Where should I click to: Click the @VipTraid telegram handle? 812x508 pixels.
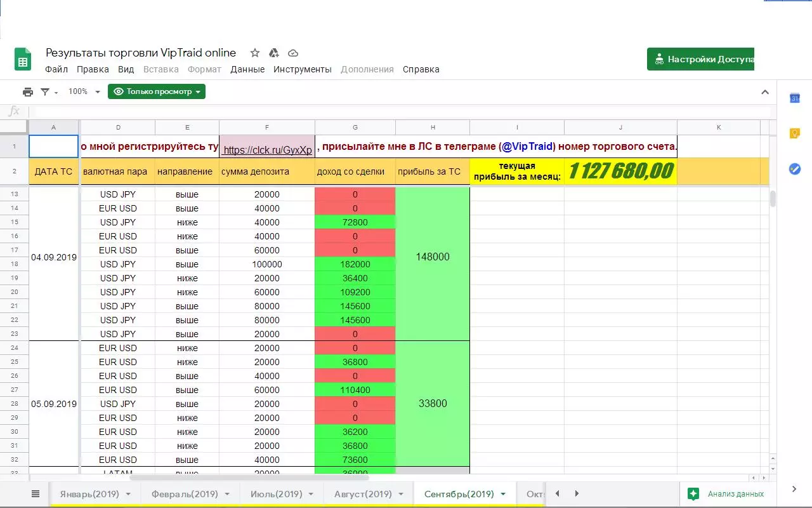[527, 147]
